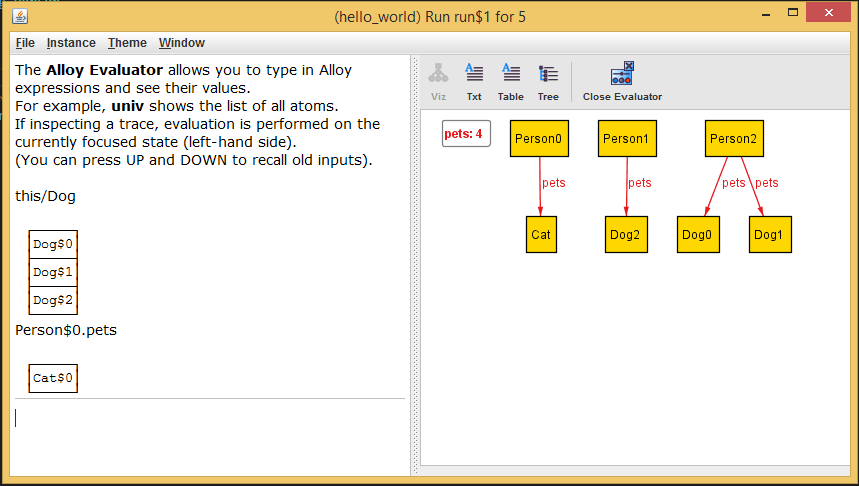Click the Dog$1 result cell
The image size is (859, 486).
click(53, 272)
